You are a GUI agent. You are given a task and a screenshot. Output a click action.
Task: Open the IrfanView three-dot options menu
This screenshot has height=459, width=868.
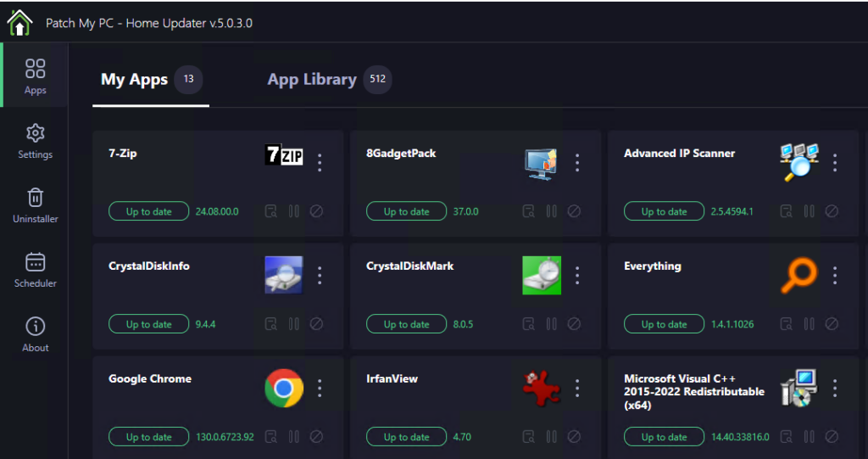click(x=577, y=388)
